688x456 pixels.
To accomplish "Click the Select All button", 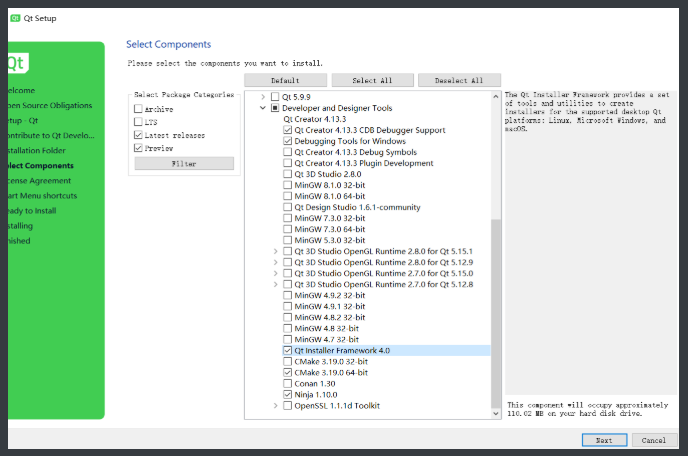I will tap(372, 80).
